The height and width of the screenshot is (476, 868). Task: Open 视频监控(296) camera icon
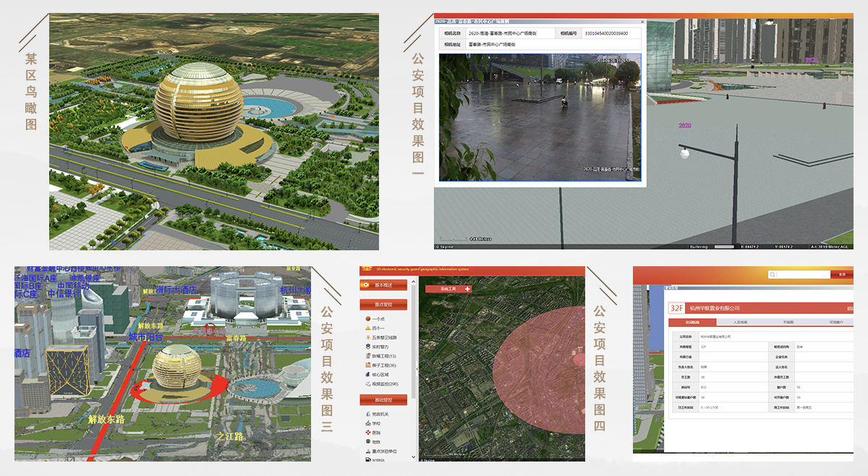[367, 384]
